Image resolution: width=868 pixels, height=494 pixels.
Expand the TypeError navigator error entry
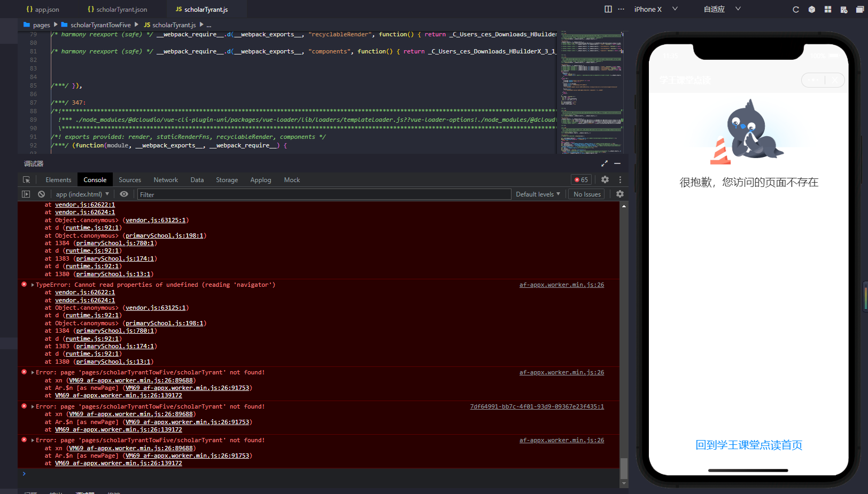pyautogui.click(x=33, y=285)
